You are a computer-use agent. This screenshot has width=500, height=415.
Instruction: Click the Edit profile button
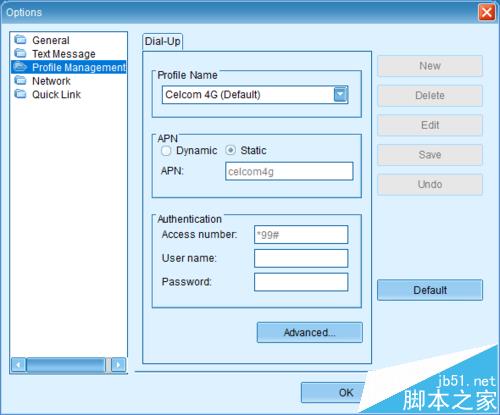click(x=430, y=125)
